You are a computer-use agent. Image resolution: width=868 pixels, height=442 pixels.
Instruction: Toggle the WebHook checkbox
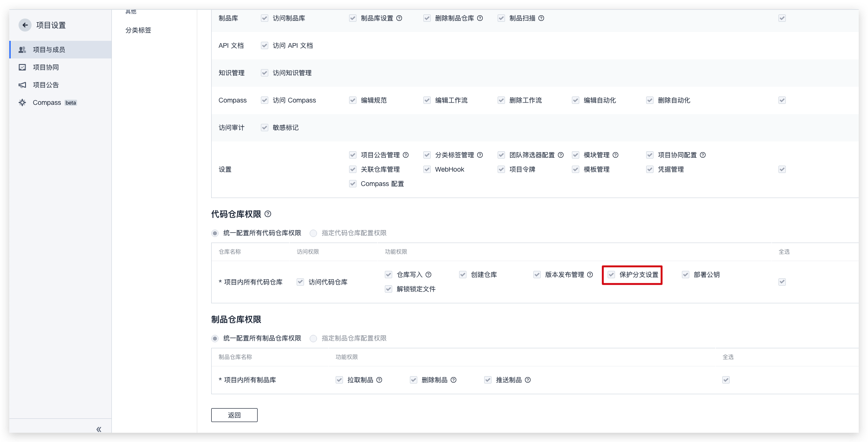[x=427, y=169]
